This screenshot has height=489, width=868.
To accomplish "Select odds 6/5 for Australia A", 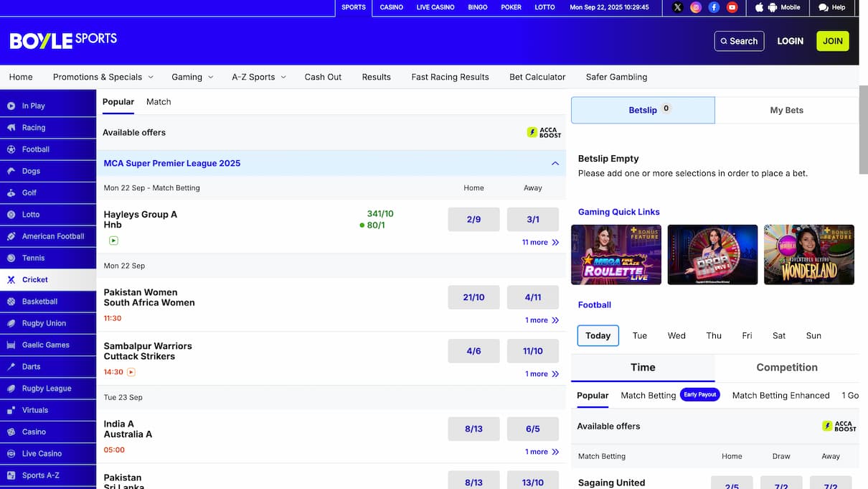I will (533, 429).
